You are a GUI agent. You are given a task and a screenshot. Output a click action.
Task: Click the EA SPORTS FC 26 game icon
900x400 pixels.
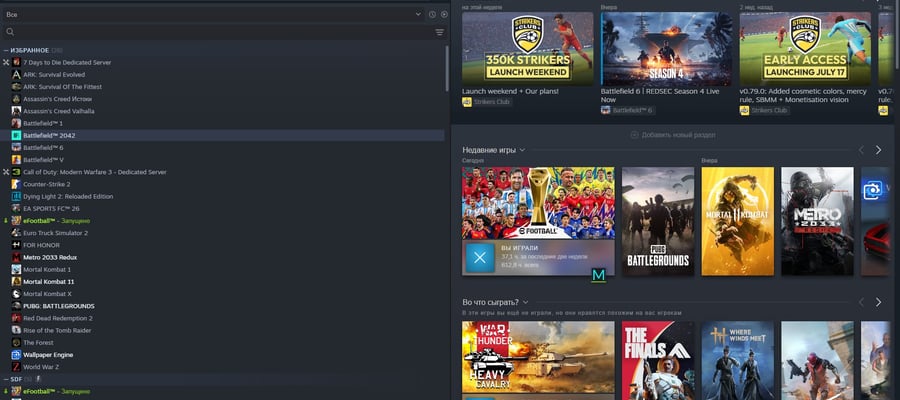[16, 208]
